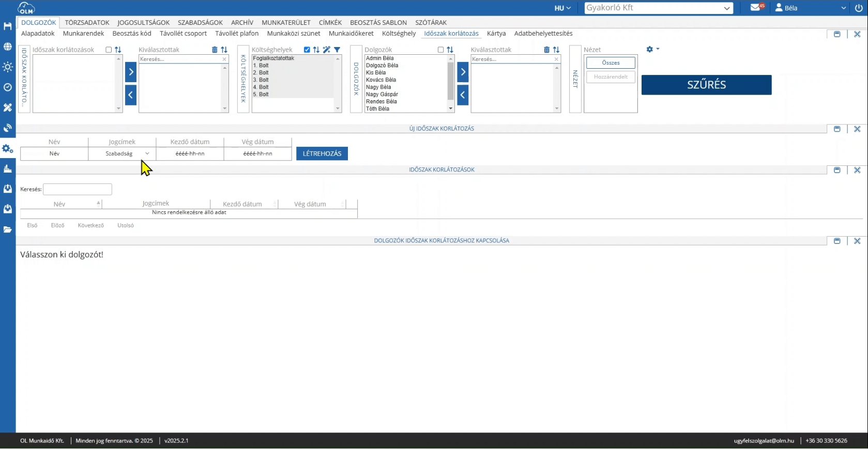Image resolution: width=868 pixels, height=449 pixels.
Task: Go to Utolsó page of results
Action: click(126, 225)
